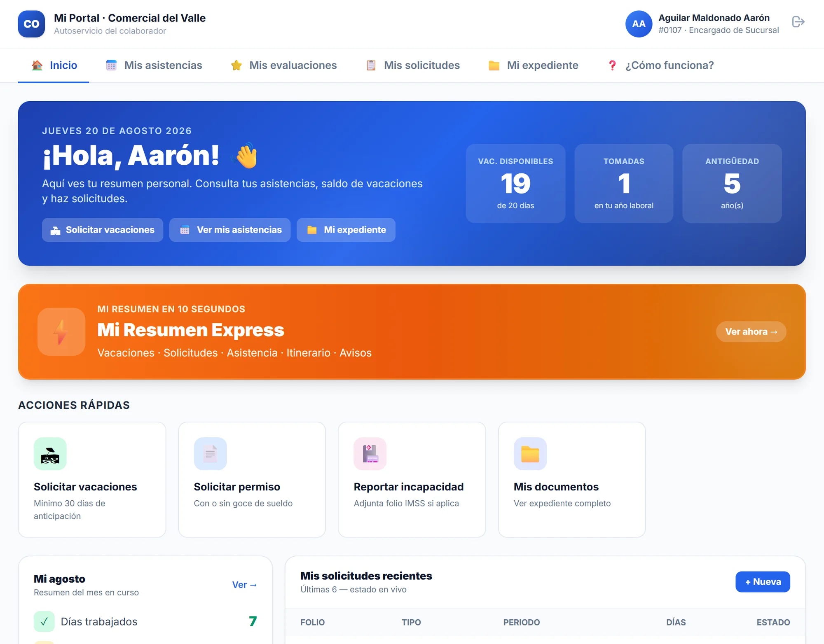The image size is (824, 644).
Task: Switch to the Mis asistencias tab
Action: pos(154,65)
